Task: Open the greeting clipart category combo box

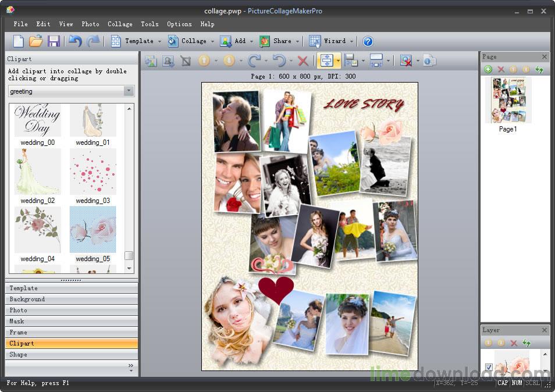Action: point(71,91)
